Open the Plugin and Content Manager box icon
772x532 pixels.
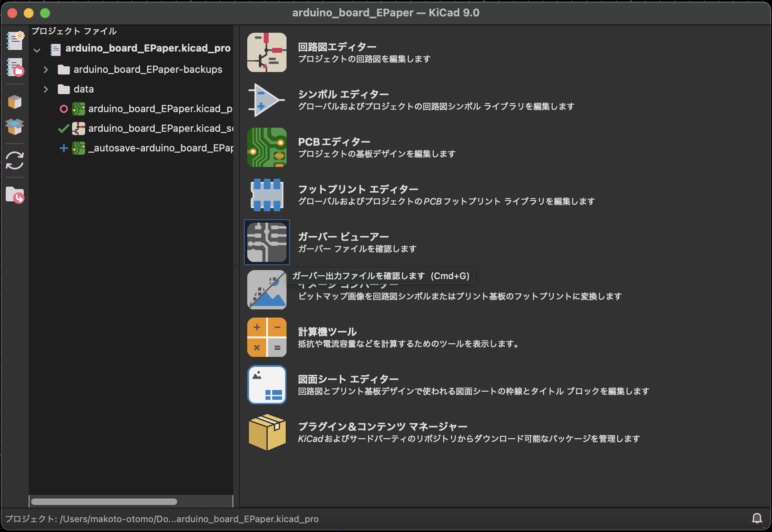[266, 432]
